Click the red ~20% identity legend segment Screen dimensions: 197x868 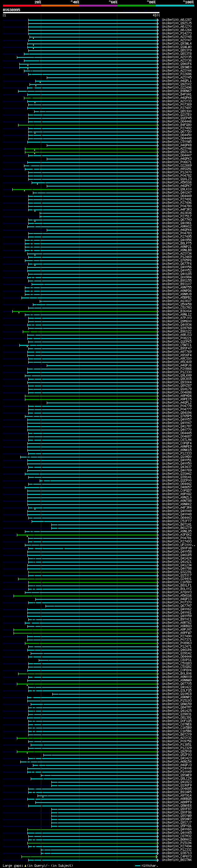(22, 6)
